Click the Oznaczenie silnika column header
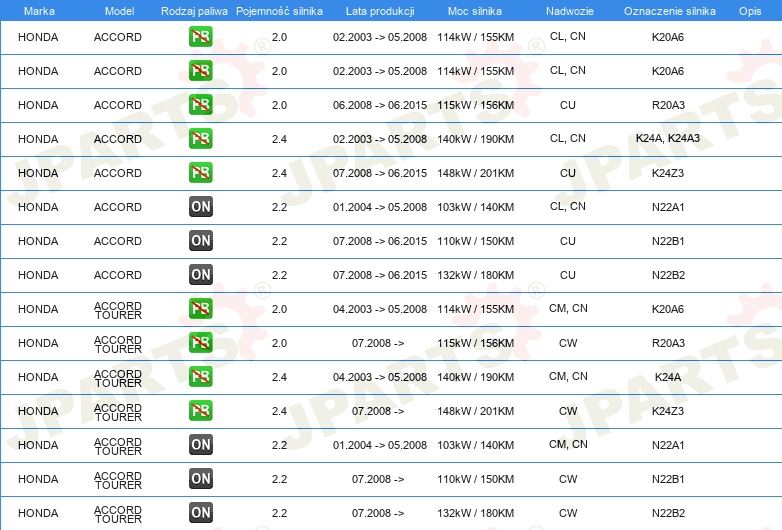782x530 pixels. 669,11
